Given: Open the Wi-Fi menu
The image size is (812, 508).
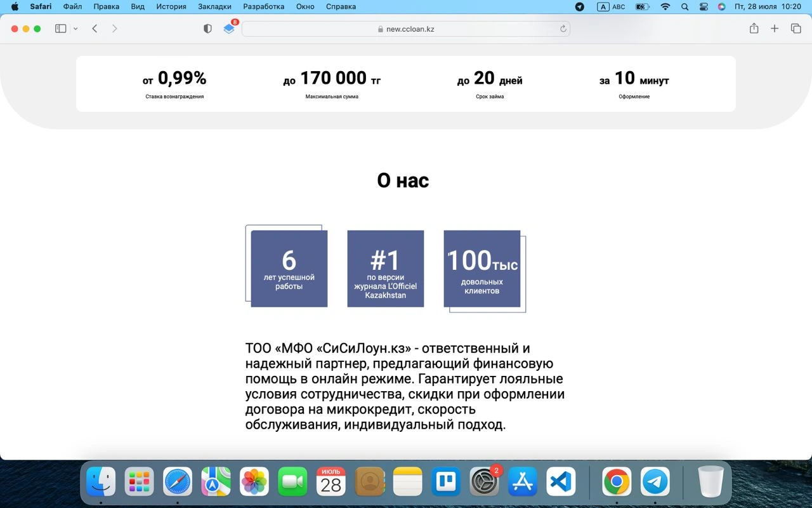Looking at the screenshot, I should coord(665,6).
